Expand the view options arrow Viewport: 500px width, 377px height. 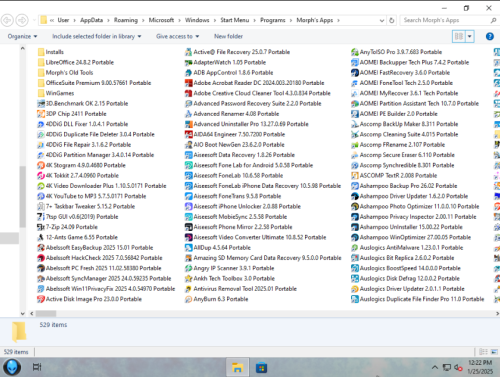pyautogui.click(x=470, y=36)
